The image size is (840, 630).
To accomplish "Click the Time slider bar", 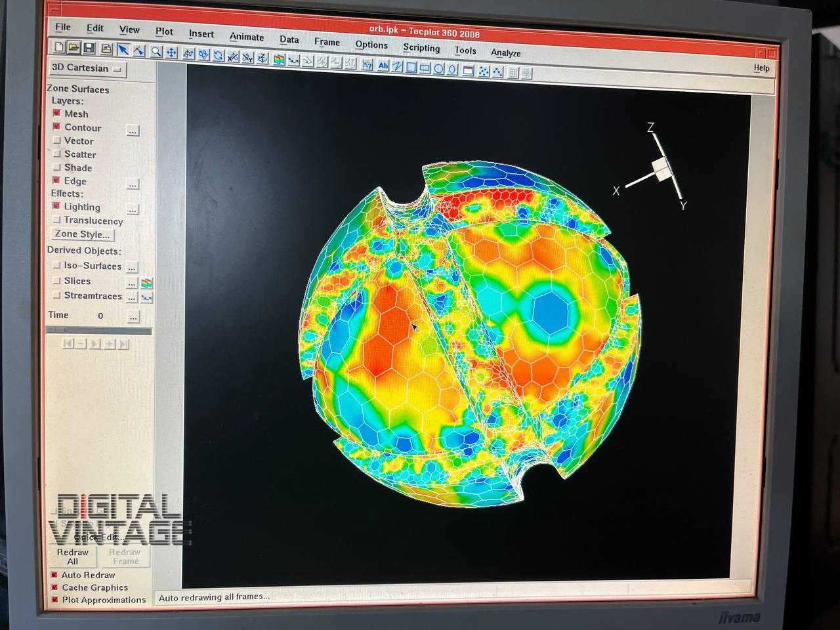I will (98, 331).
